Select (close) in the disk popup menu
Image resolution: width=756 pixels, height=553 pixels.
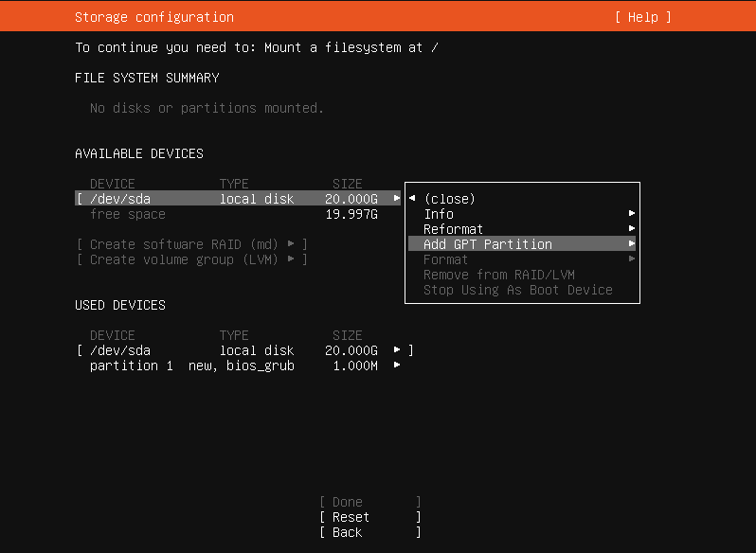pos(449,199)
